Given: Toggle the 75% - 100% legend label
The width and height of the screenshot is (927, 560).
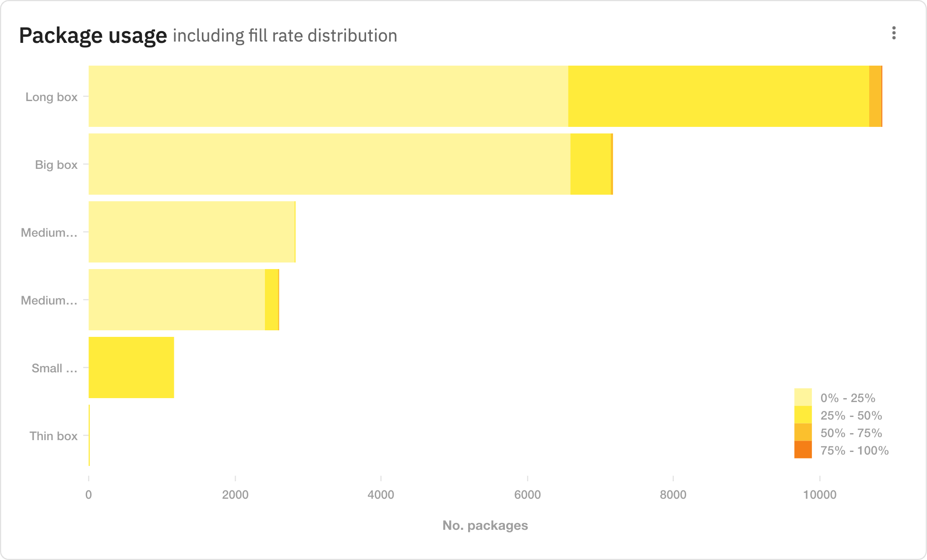Looking at the screenshot, I should tap(854, 450).
